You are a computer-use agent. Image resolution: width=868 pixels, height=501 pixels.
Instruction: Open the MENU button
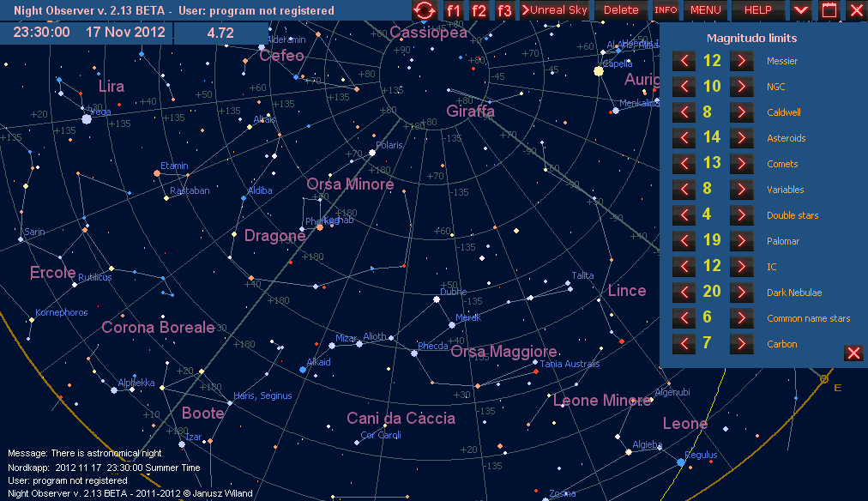(x=706, y=10)
